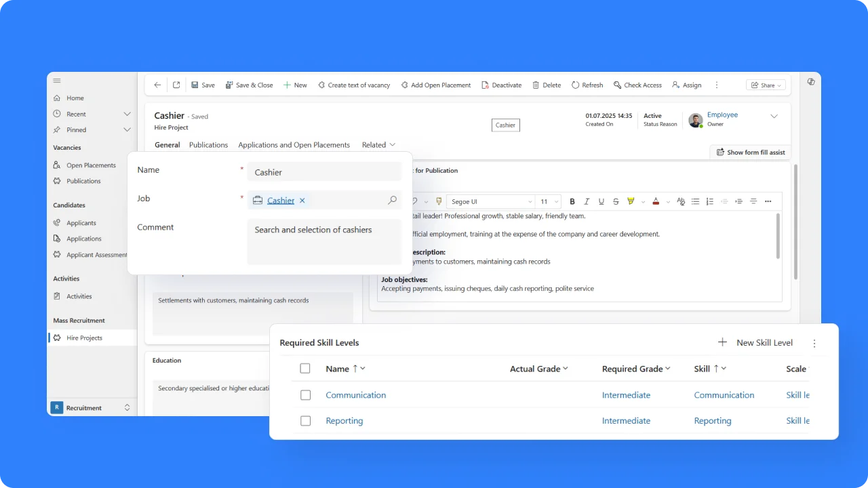This screenshot has height=488, width=868.
Task: Click the New Skill Level button
Action: [755, 343]
